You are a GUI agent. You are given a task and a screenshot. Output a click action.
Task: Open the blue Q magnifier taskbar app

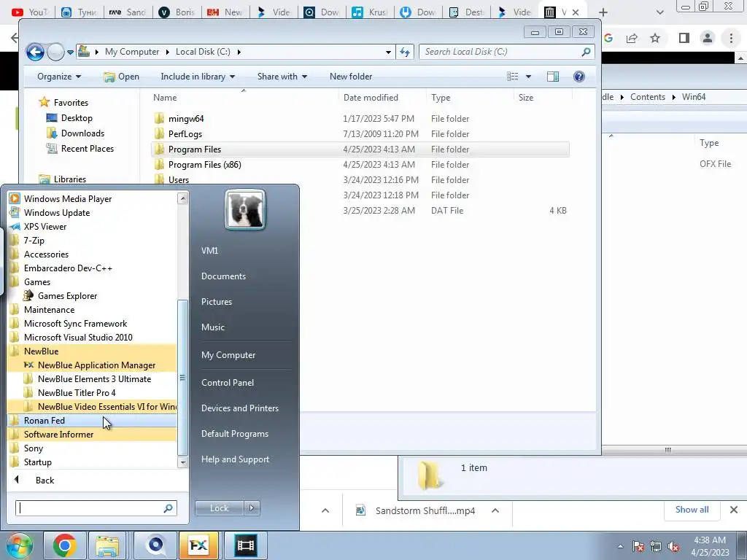[x=155, y=545]
